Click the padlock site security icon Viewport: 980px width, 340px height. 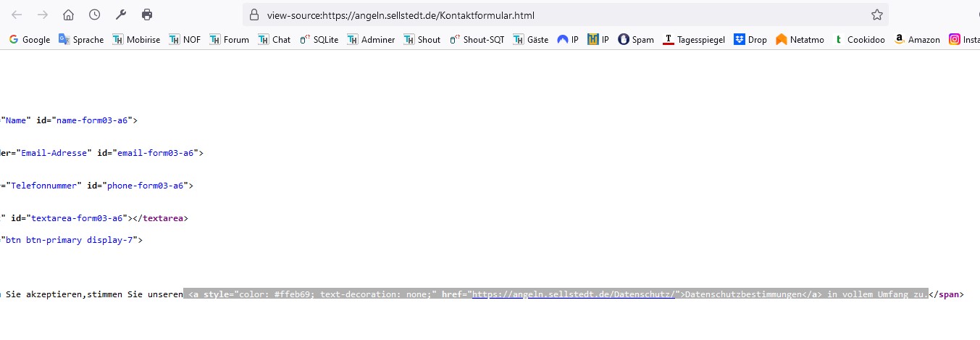click(254, 14)
